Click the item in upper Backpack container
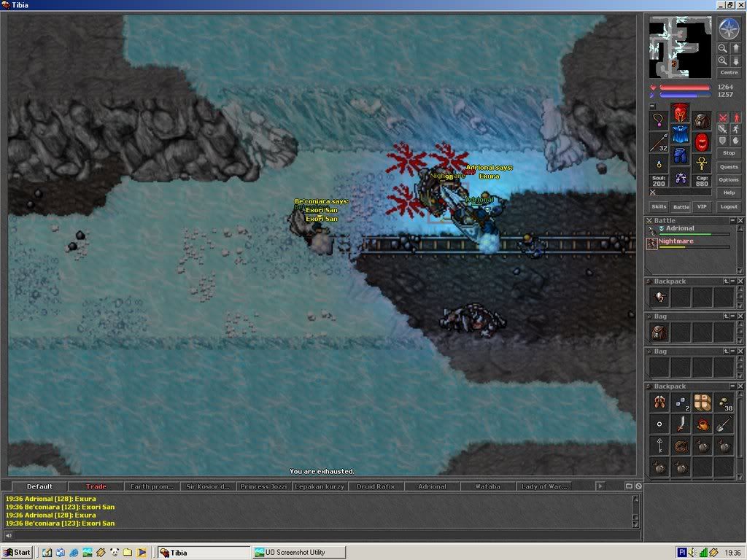This screenshot has width=747, height=560. tap(659, 297)
